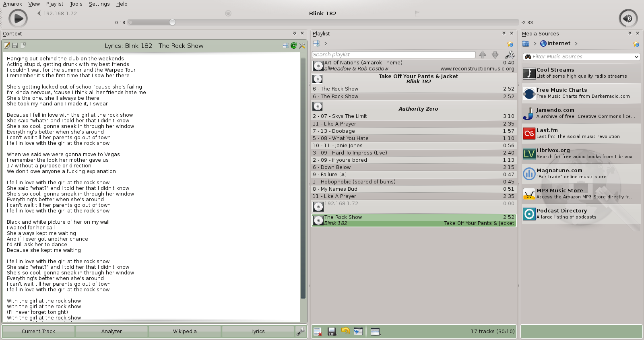Viewport: 644px width, 340px height.
Task: Click the save lyrics floppy icon
Action: [x=15, y=45]
